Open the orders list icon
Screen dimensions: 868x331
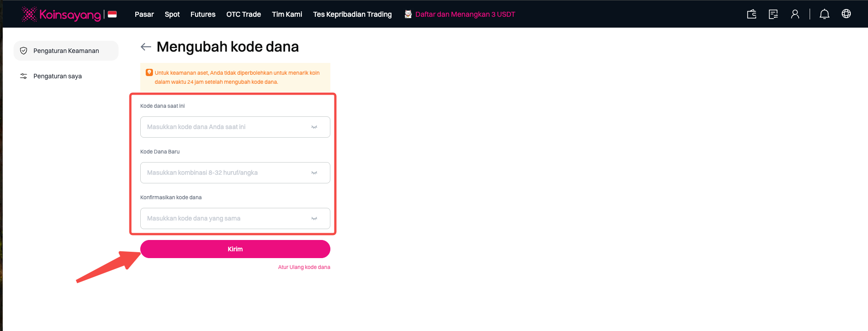pos(773,14)
